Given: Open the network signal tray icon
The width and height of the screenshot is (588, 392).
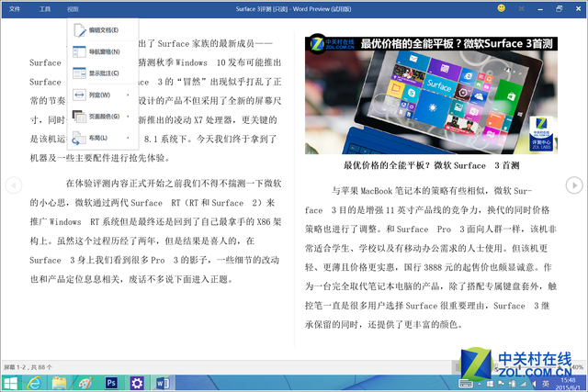Looking at the screenshot, I should click(x=523, y=384).
